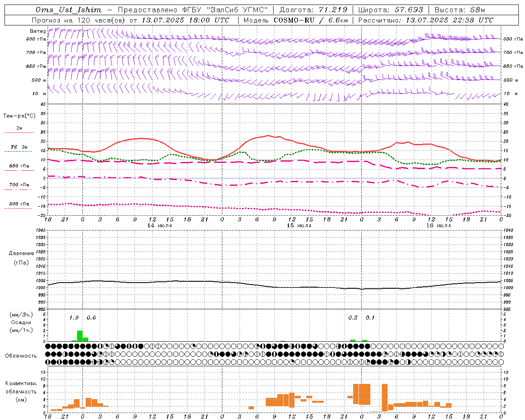This screenshot has height=420, width=525.
Task: Click the tallest green precipitation bar
Action: coord(80,336)
